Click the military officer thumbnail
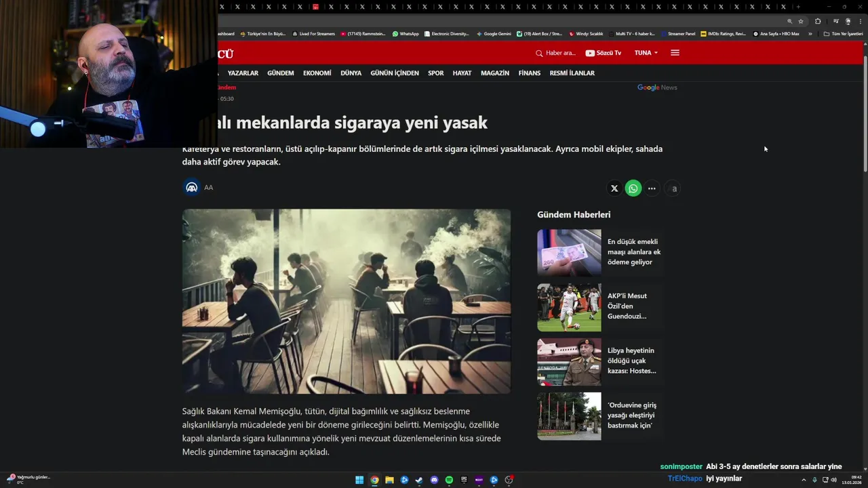This screenshot has height=488, width=868. click(569, 361)
